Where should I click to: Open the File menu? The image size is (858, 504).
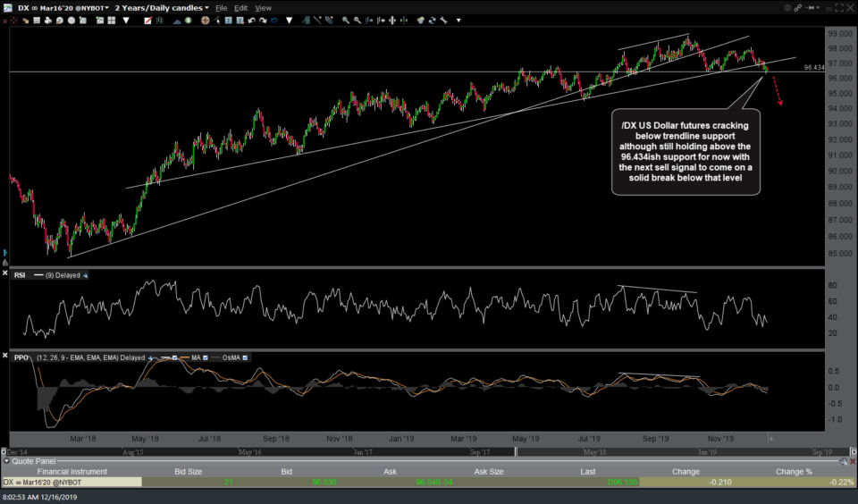tap(221, 7)
